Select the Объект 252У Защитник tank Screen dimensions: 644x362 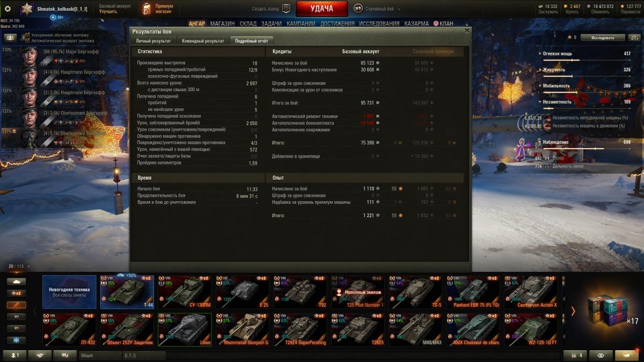[127, 330]
